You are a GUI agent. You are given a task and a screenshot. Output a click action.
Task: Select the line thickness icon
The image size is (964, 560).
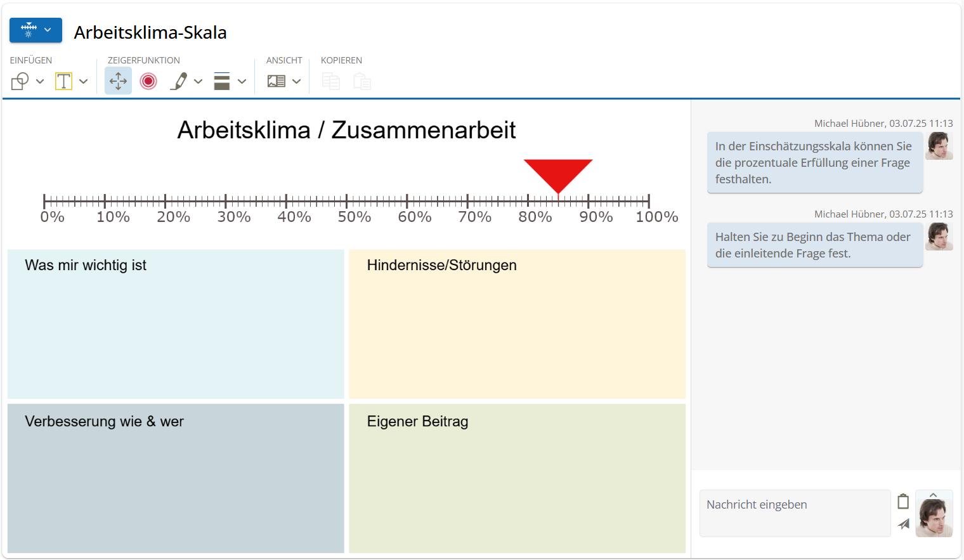pyautogui.click(x=222, y=81)
